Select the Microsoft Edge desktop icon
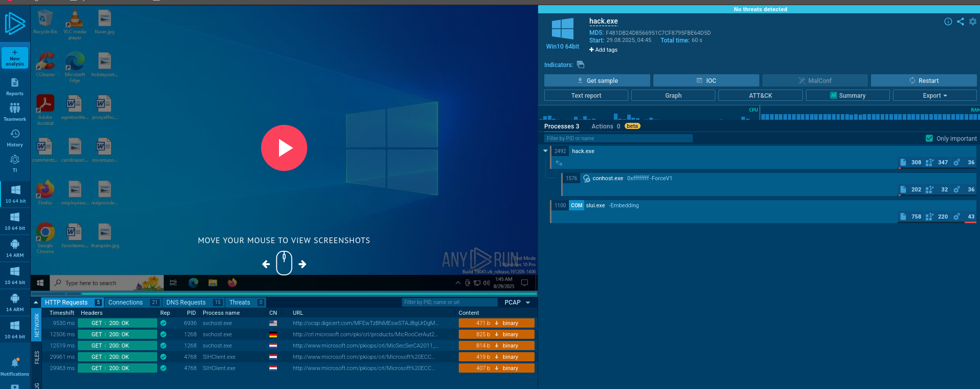Image resolution: width=980 pixels, height=389 pixels. 75,68
